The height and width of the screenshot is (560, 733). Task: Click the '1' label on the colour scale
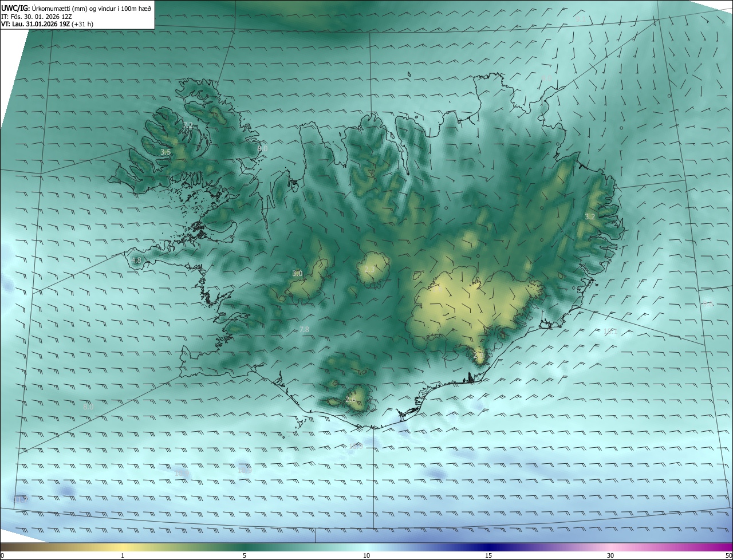point(123,555)
